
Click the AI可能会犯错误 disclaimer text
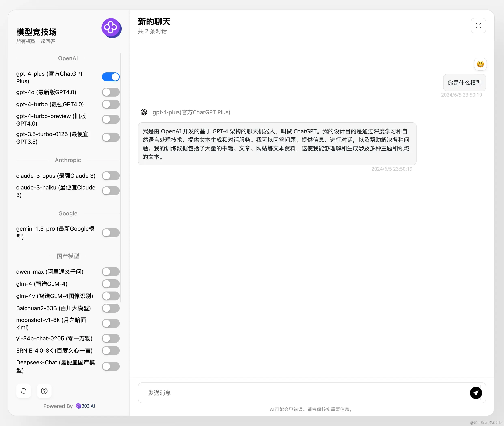click(311, 409)
